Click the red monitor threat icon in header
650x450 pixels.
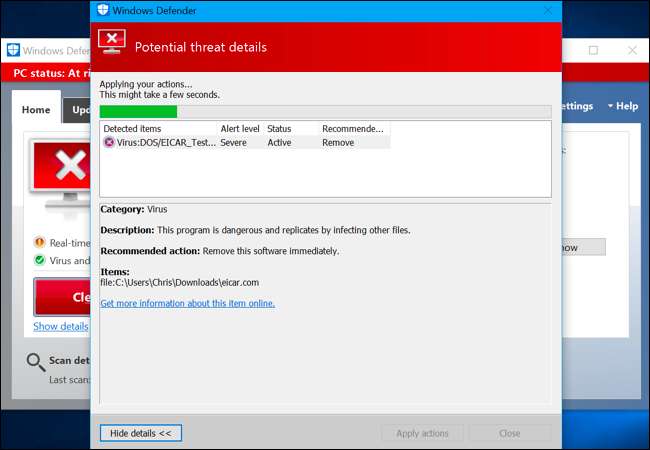coord(110,46)
